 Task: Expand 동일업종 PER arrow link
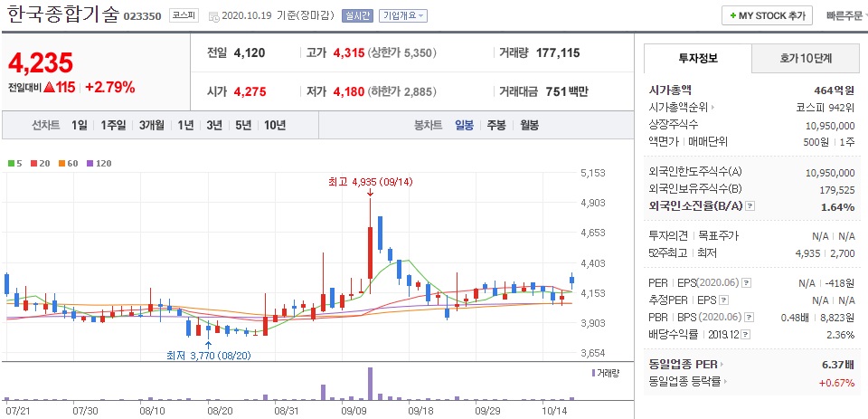722,364
